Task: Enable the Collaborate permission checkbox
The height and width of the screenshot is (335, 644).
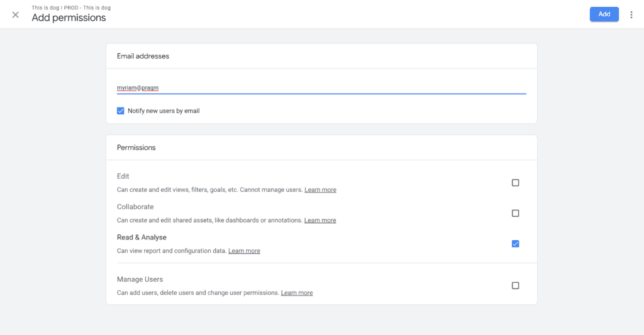Action: click(516, 213)
